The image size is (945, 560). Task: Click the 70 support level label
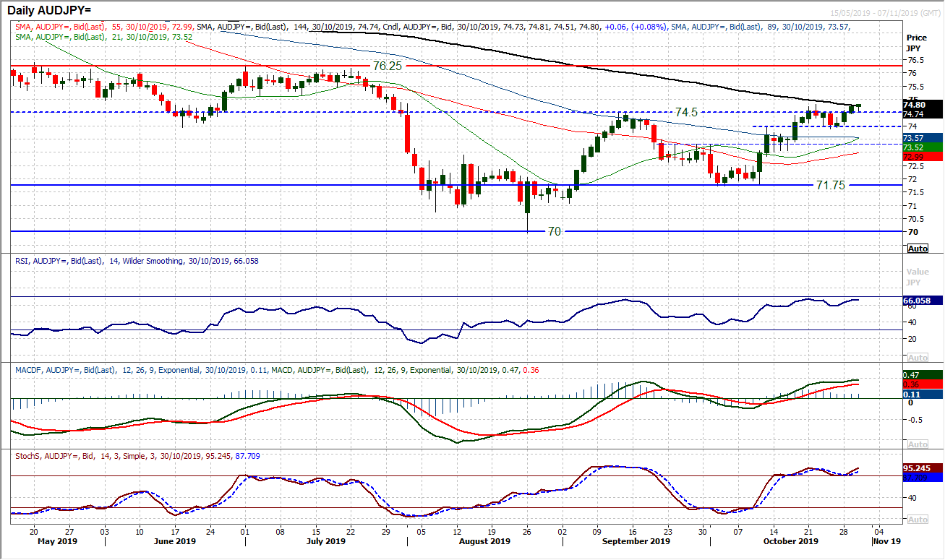555,232
